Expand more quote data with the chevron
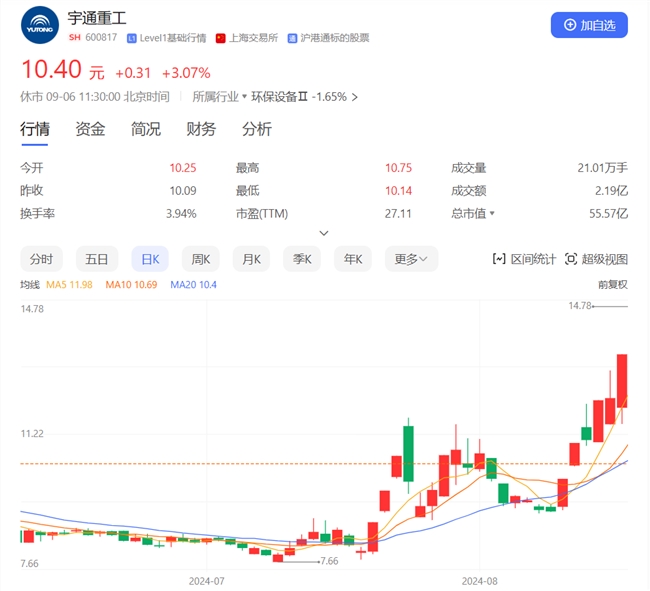 pyautogui.click(x=324, y=233)
